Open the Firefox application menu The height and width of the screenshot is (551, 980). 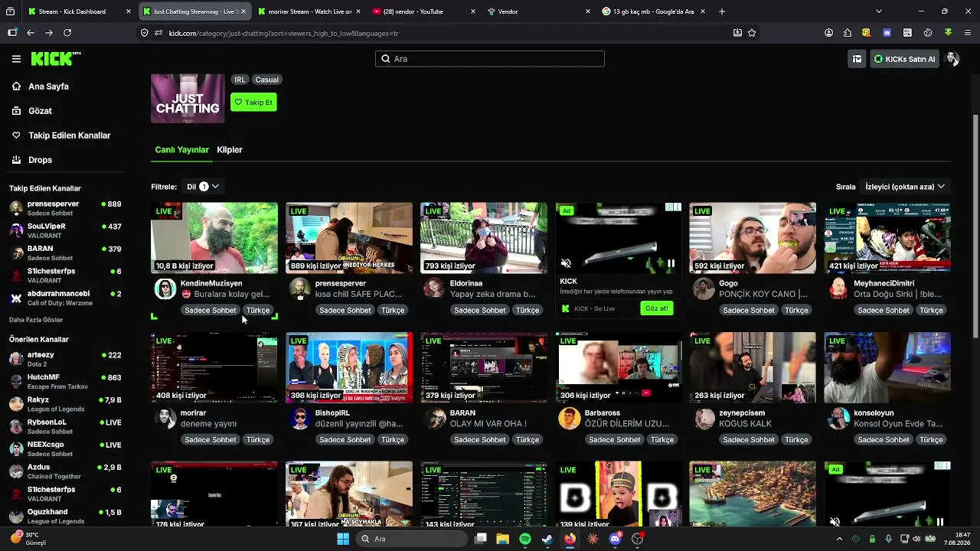tap(968, 33)
